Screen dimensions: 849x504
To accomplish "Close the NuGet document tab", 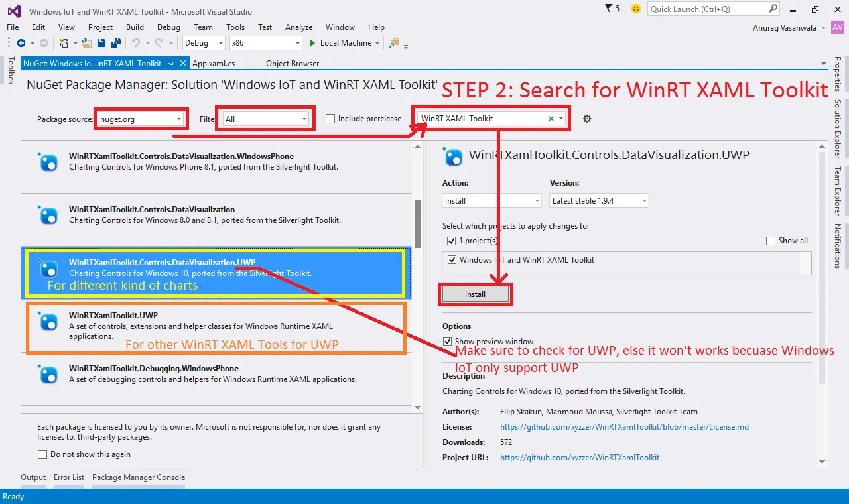I will [182, 64].
